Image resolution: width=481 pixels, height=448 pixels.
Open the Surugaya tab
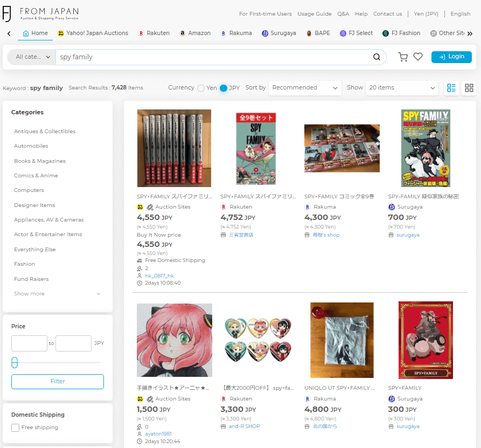pos(279,33)
